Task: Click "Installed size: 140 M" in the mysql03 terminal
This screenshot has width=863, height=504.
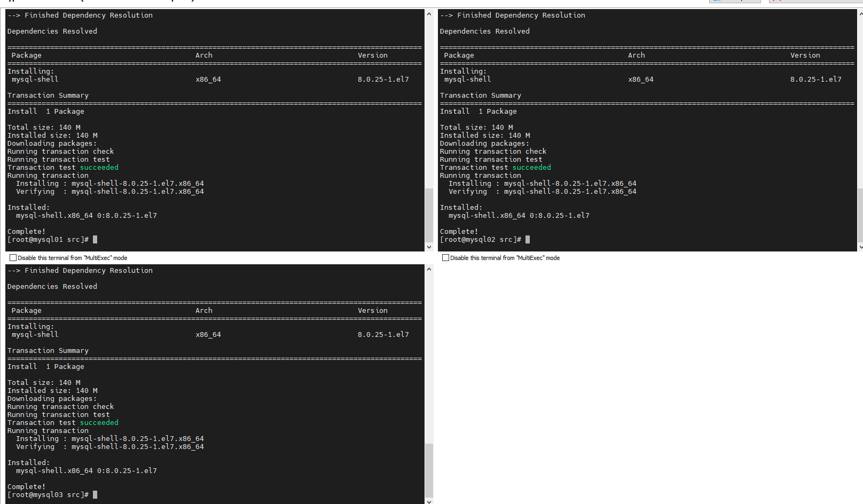Action: click(x=52, y=391)
